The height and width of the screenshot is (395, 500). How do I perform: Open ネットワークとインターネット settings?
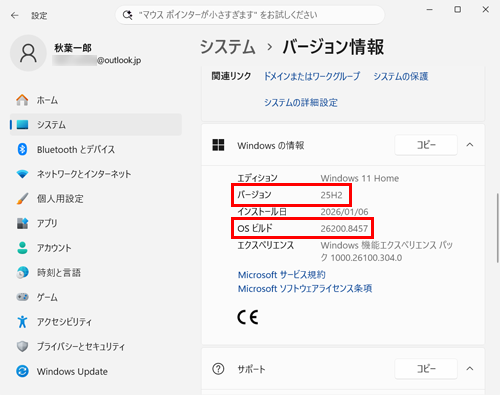coord(96,174)
